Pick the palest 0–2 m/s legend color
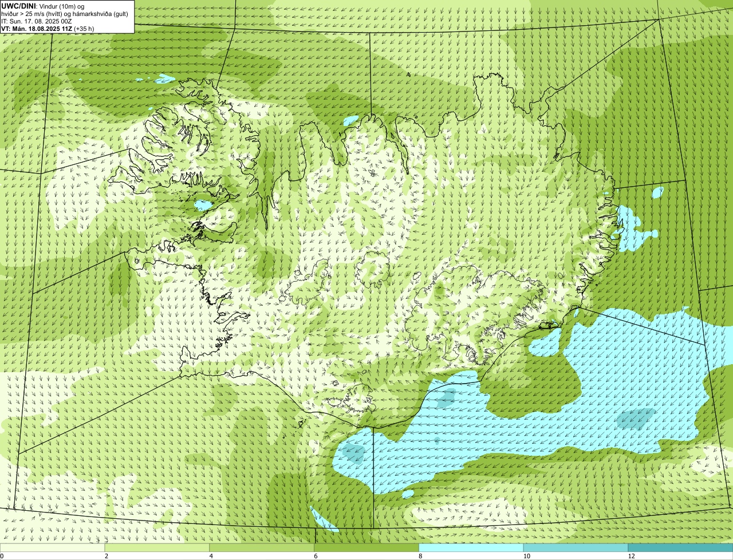The image size is (733, 560). coord(52,547)
